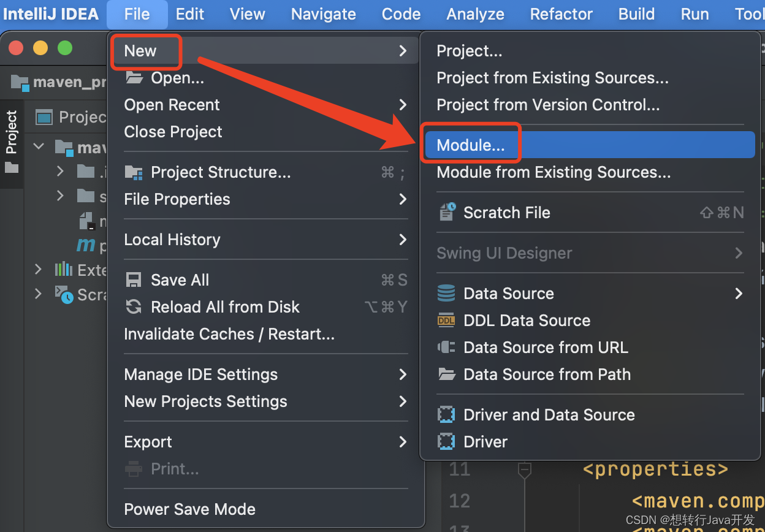Click the green zoom window button

[65, 48]
